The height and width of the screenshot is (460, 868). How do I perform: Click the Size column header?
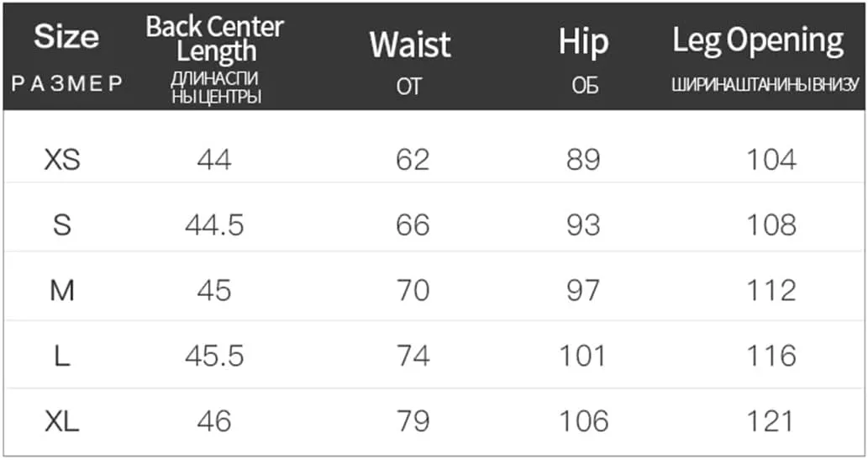click(x=66, y=37)
